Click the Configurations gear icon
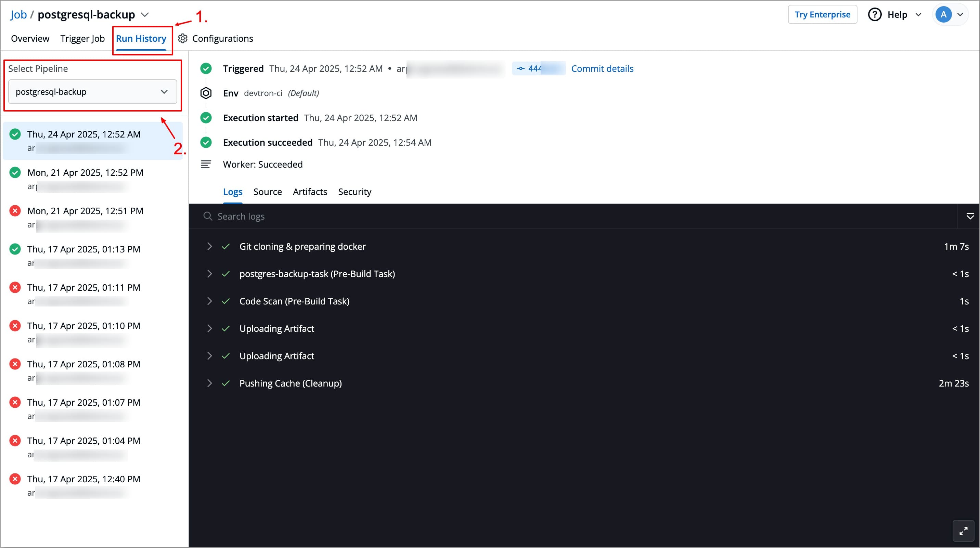Screen dimensions: 980x548 183,38
